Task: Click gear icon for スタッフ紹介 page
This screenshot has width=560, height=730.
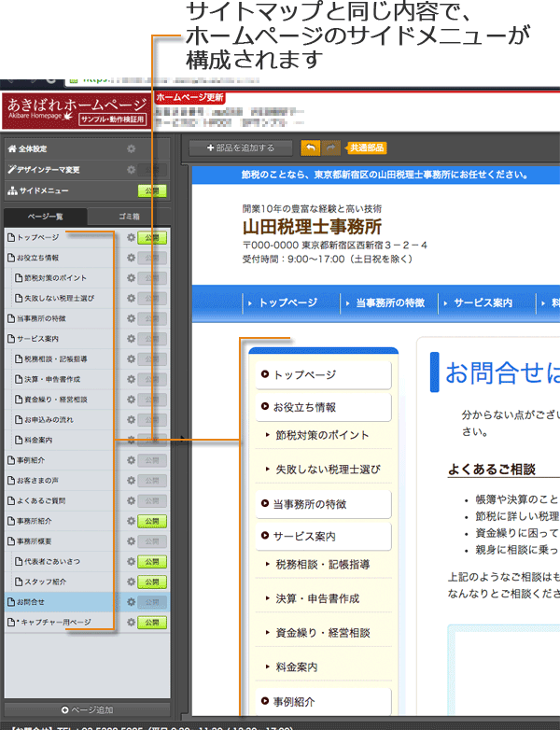Action: pyautogui.click(x=131, y=582)
